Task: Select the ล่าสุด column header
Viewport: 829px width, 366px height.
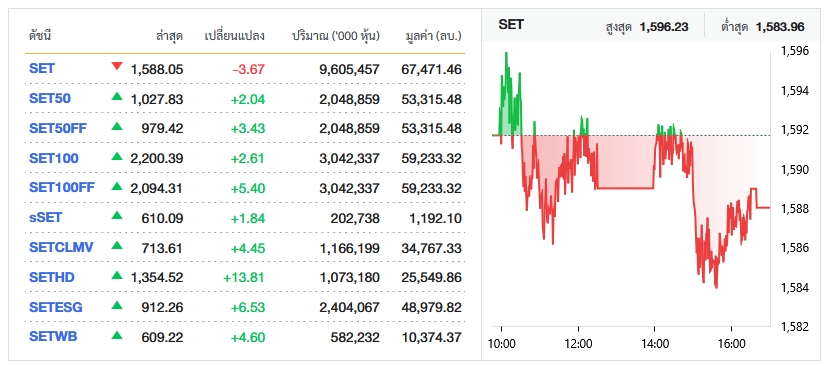Action: pos(169,36)
